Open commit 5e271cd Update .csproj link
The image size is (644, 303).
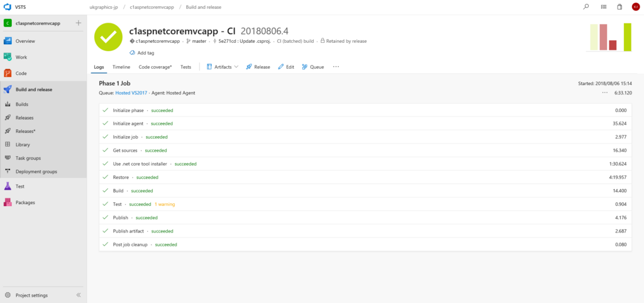point(242,41)
